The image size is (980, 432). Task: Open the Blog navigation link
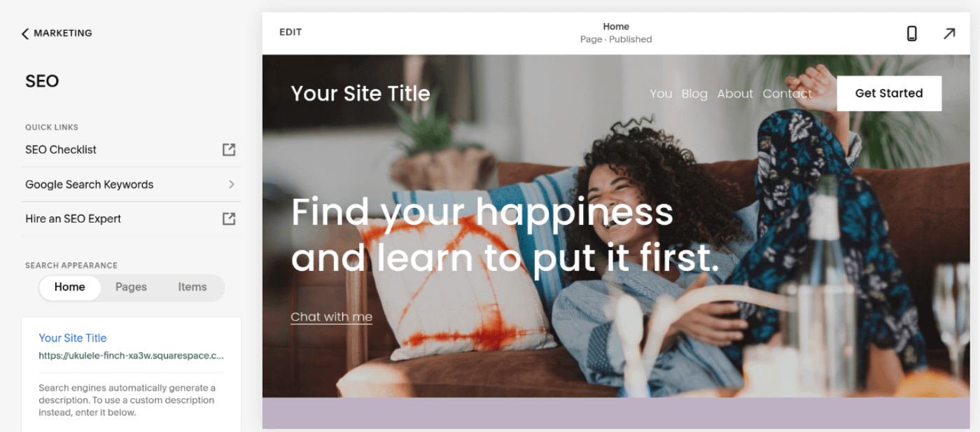(x=694, y=94)
